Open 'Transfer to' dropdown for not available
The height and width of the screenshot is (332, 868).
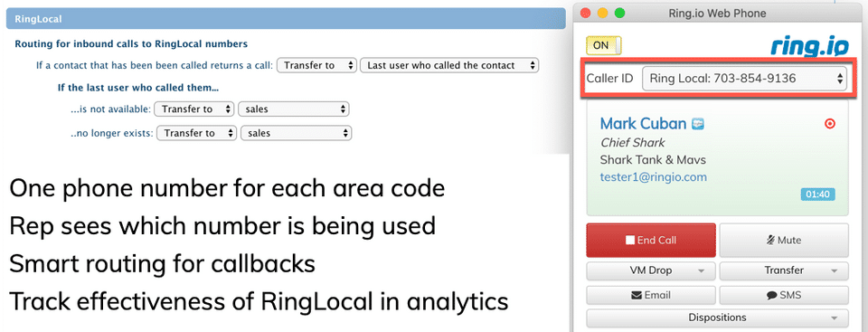(x=194, y=109)
